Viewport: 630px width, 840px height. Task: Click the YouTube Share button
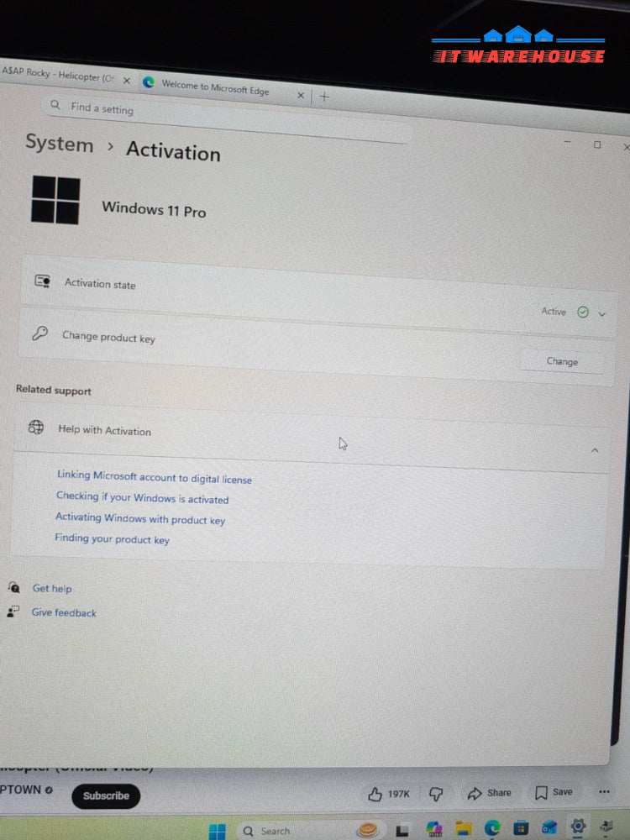tap(489, 793)
